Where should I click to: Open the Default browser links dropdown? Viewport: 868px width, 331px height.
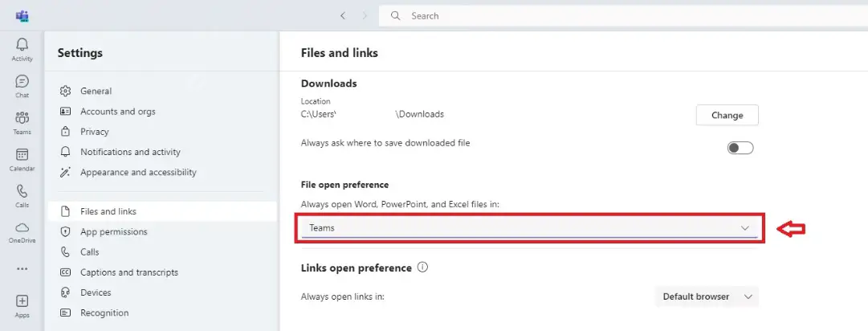point(707,296)
